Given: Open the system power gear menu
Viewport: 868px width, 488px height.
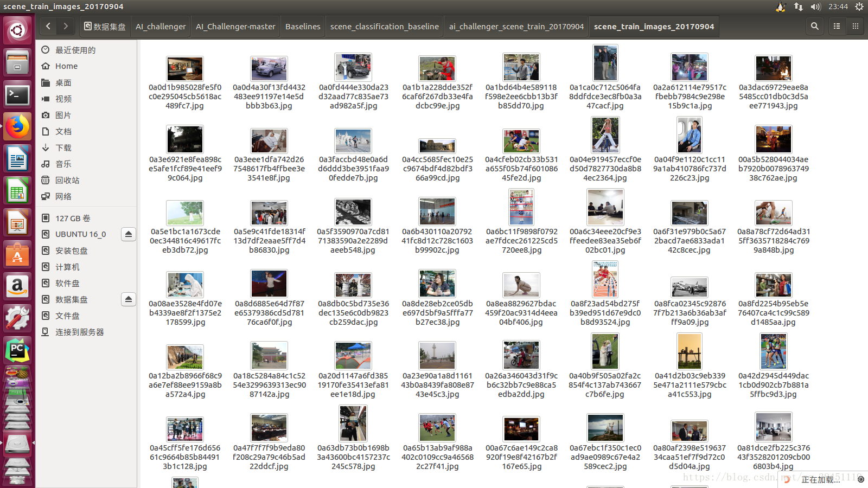Looking at the screenshot, I should (859, 7).
